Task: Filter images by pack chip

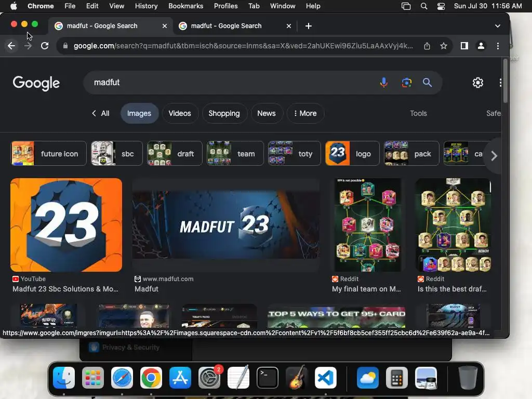Action: pos(411,154)
